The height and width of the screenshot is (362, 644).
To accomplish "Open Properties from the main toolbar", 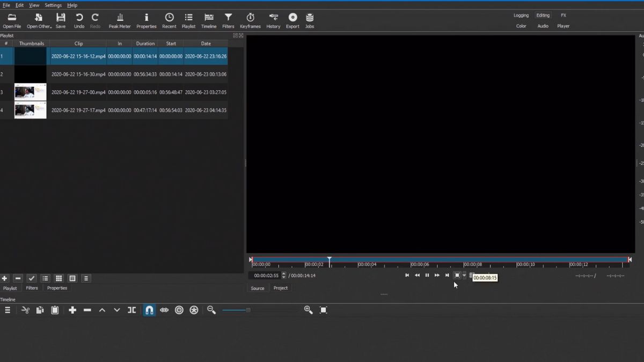I will 147,21.
